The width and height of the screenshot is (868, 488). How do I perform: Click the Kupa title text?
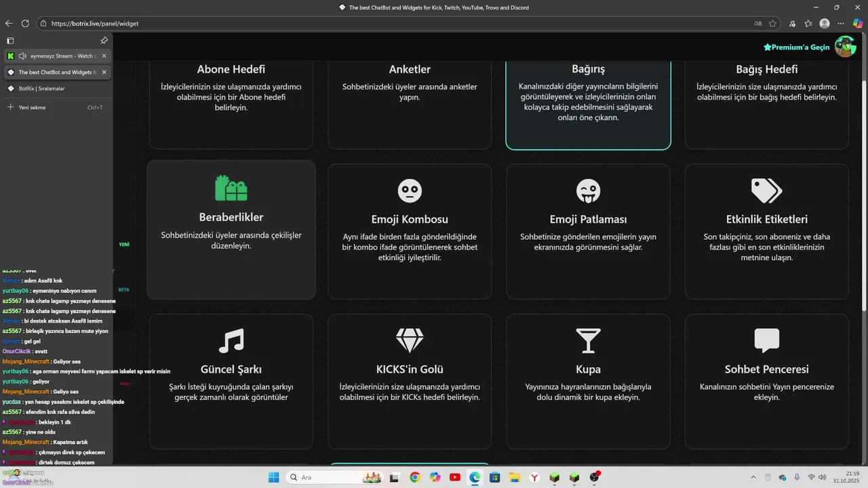(588, 370)
